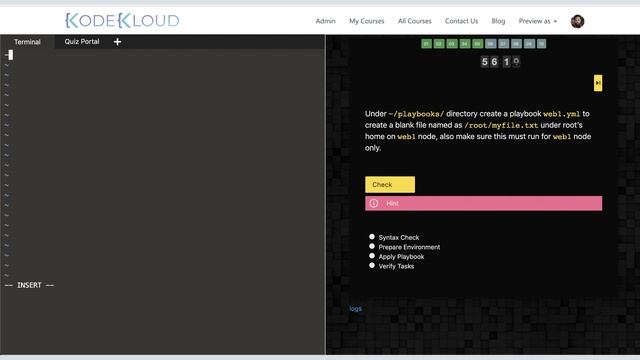This screenshot has height=360, width=640.
Task: Switch to the Quiz Portal tab
Action: click(82, 42)
